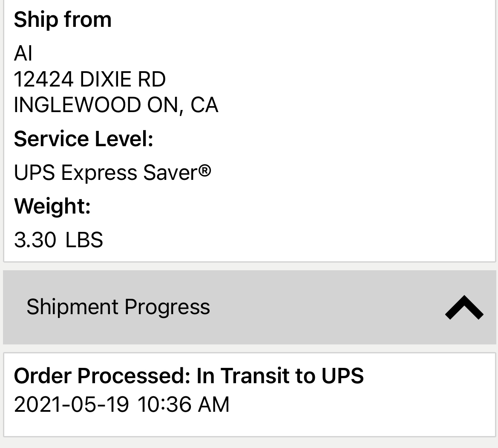Viewport: 498px width, 448px height.
Task: Tap the Shipment Progress header label
Action: (x=118, y=307)
